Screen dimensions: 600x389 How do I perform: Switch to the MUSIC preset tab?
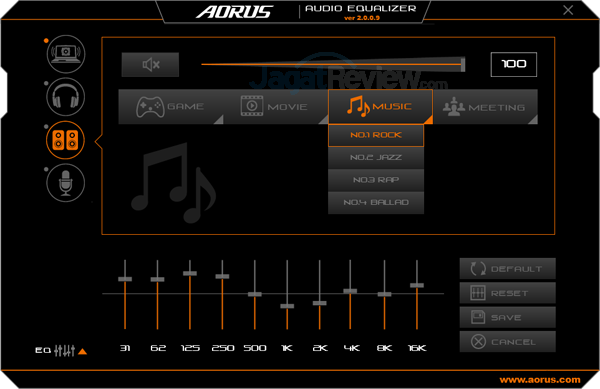(x=380, y=107)
